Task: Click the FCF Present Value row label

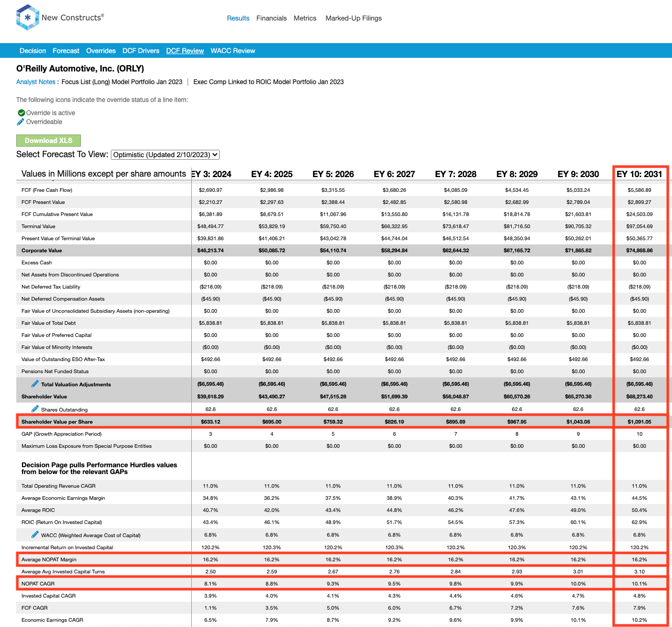Action: 43,202
